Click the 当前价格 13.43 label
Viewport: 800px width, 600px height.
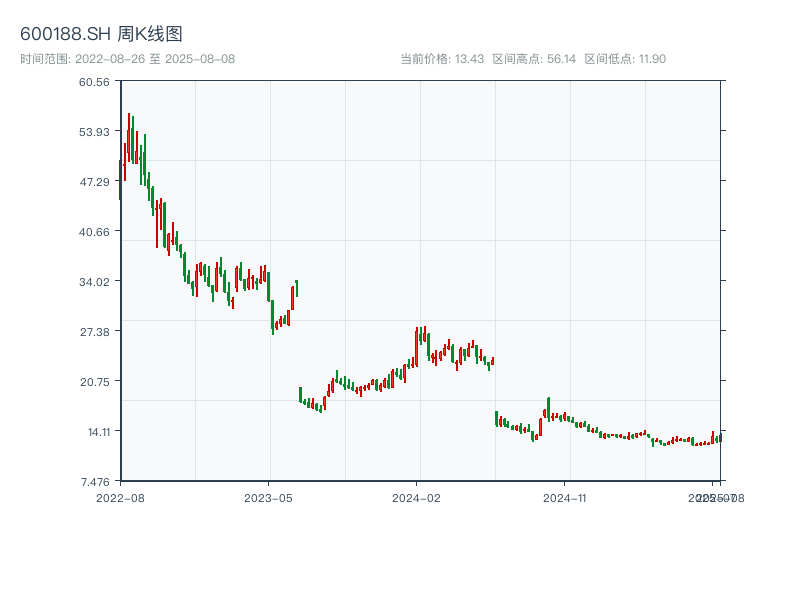tap(442, 59)
